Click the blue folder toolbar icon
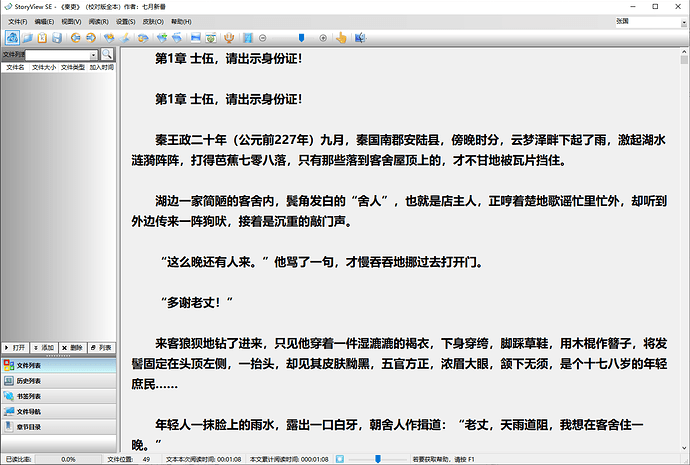 [x=27, y=38]
